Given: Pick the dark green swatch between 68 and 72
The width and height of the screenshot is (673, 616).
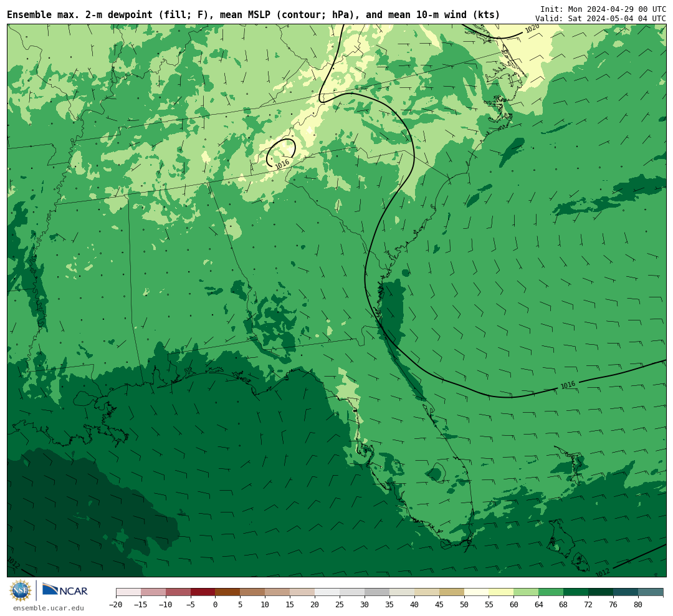Looking at the screenshot, I should 576,592.
